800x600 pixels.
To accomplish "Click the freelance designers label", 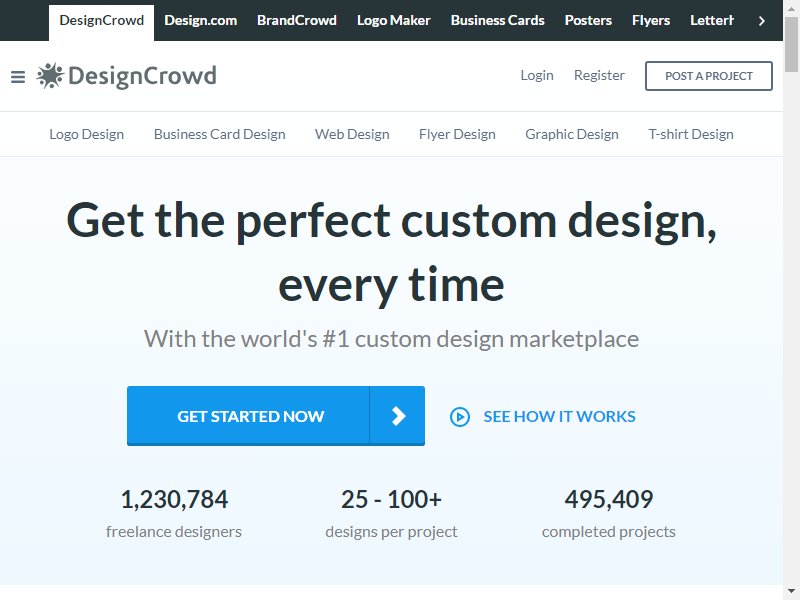I will [x=174, y=532].
